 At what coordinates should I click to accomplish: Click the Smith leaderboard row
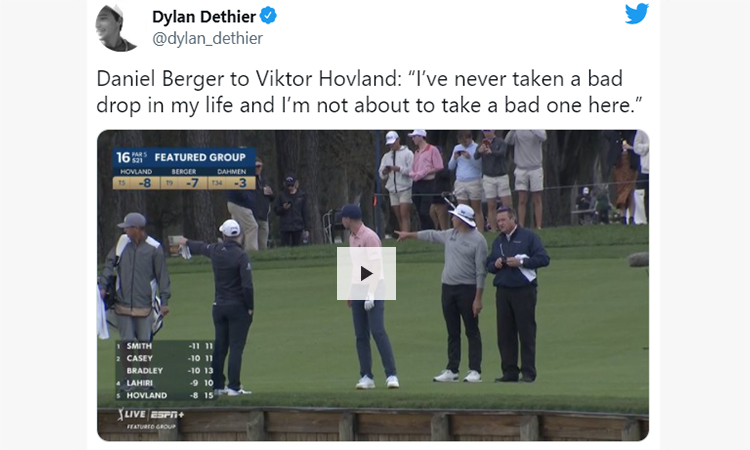(x=165, y=346)
